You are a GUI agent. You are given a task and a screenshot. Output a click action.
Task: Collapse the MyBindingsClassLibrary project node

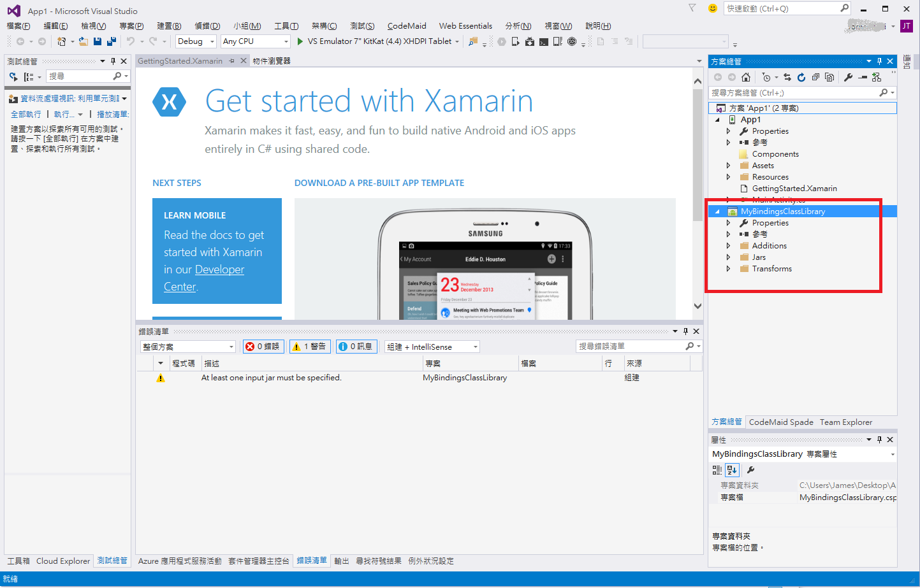tap(717, 212)
